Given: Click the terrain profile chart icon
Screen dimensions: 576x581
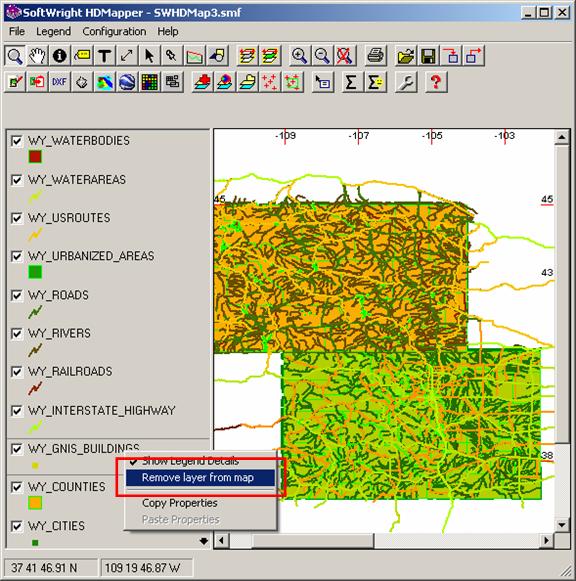Looking at the screenshot, I should 194,56.
